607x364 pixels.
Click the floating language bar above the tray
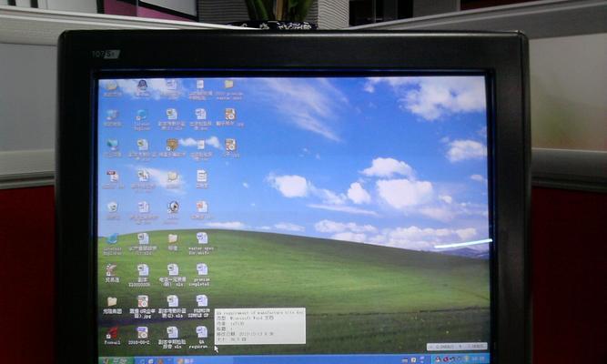(x=457, y=346)
